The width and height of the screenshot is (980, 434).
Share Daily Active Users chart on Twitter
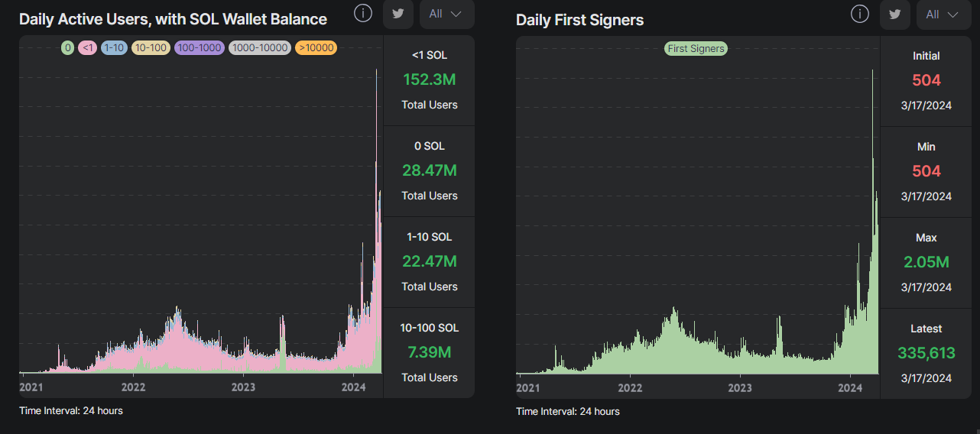pyautogui.click(x=398, y=14)
